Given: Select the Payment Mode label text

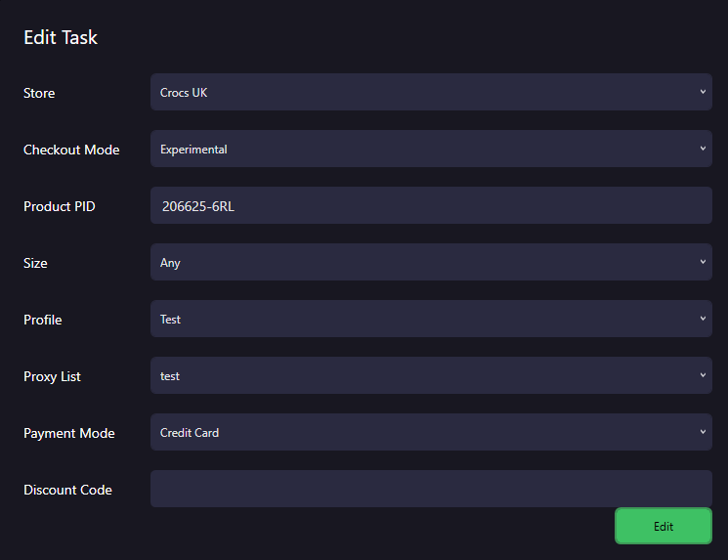Looking at the screenshot, I should pyautogui.click(x=69, y=433).
